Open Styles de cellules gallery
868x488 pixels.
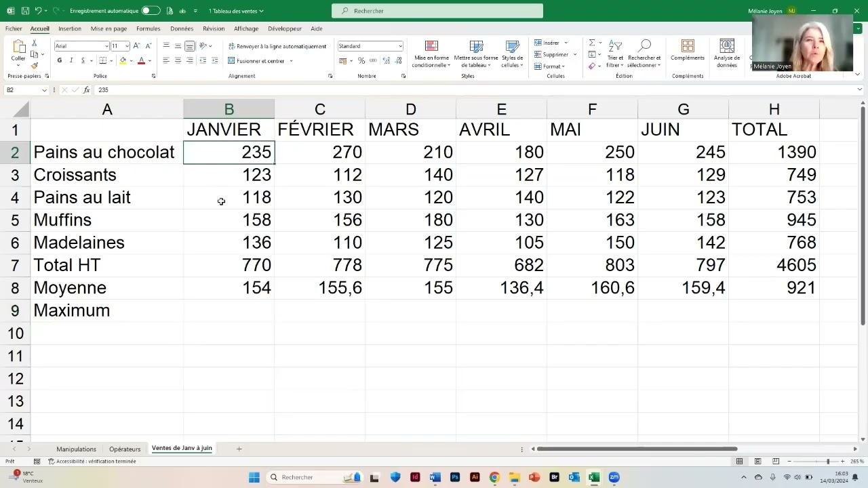coord(512,54)
